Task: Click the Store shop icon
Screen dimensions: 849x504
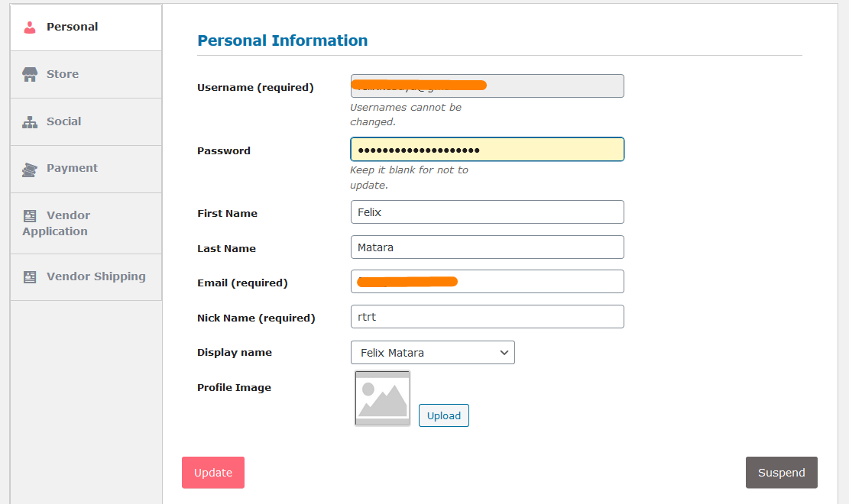Action: click(x=30, y=75)
